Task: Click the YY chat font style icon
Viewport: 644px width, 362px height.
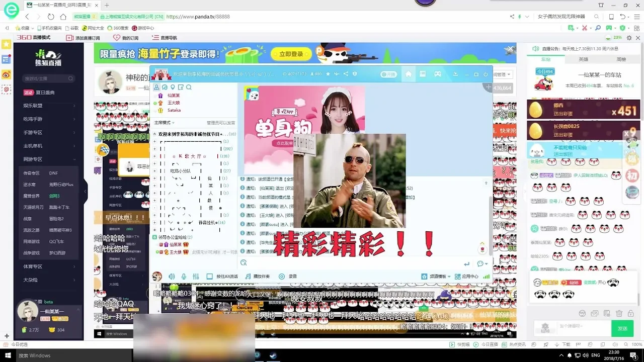Action: (x=244, y=262)
